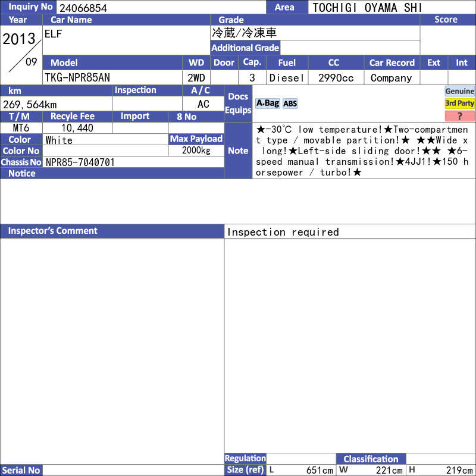Select the yellow 3rd Party tag
476x476 pixels.
(459, 103)
